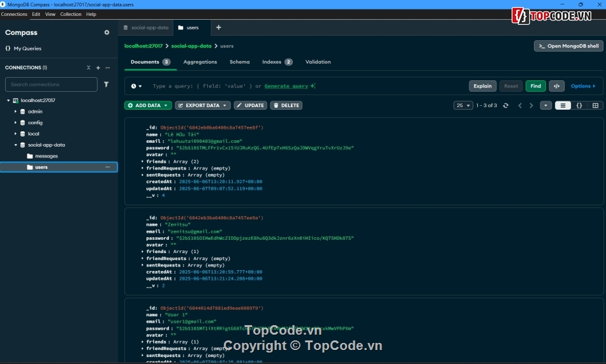Switch to JSON view of documents
606x364 pixels.
579,105
